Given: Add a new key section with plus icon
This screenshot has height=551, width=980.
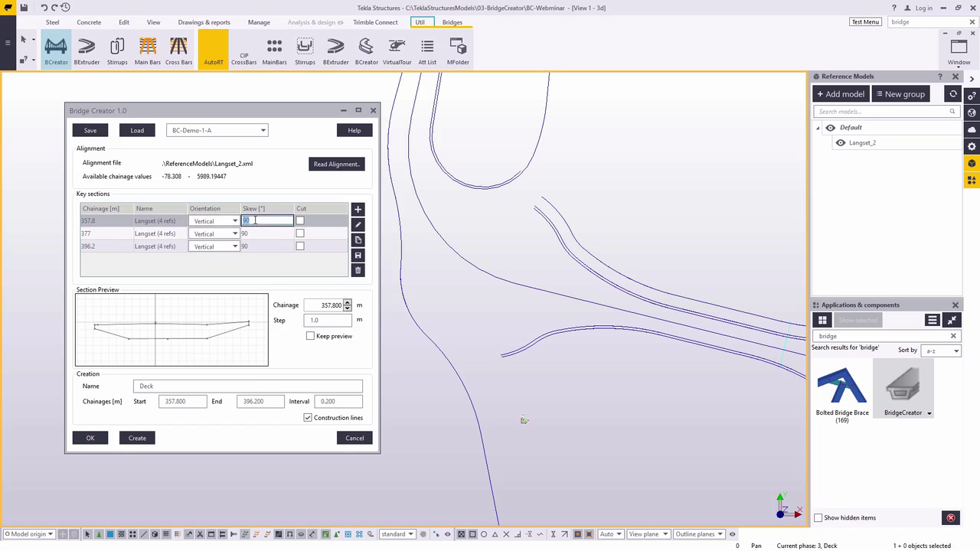Looking at the screenshot, I should coord(358,209).
